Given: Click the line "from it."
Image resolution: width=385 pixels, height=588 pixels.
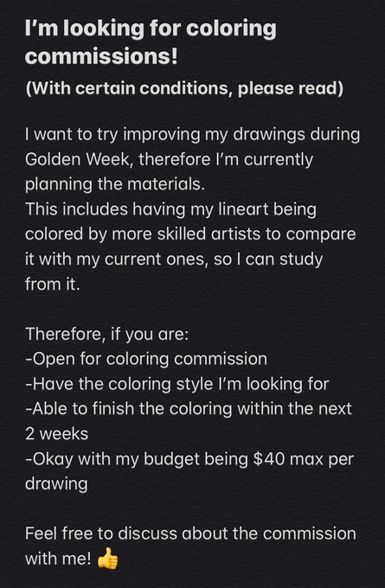Looking at the screenshot, I should pyautogui.click(x=53, y=284).
